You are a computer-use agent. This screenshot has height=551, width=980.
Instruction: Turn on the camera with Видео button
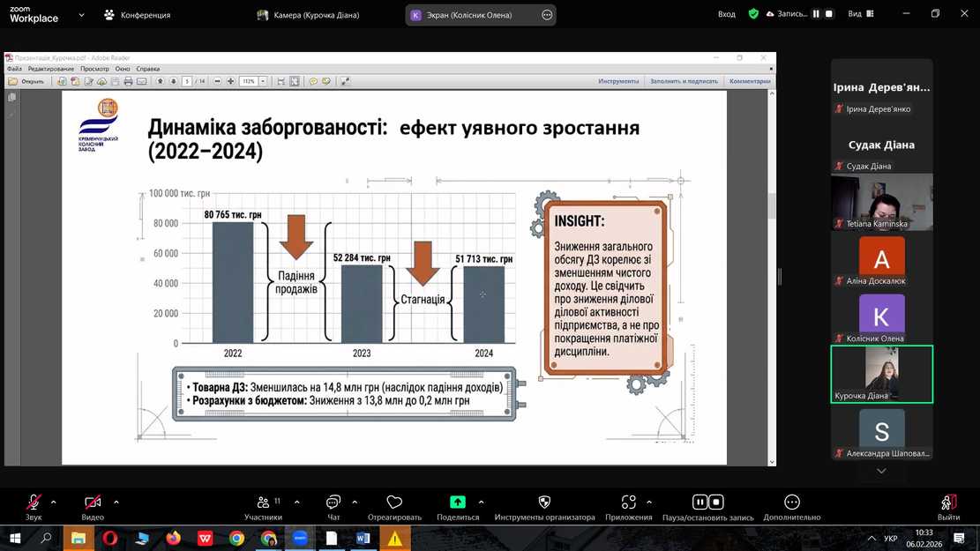coord(93,503)
